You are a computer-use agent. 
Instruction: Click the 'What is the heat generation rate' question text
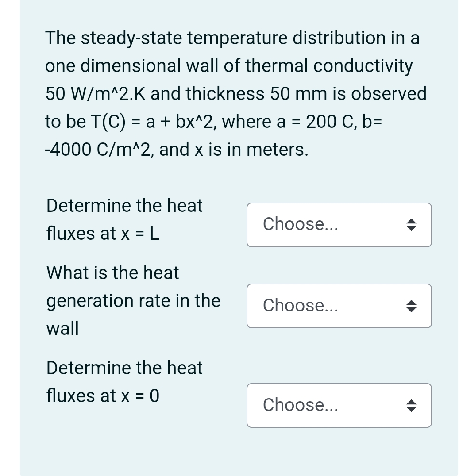click(x=133, y=300)
